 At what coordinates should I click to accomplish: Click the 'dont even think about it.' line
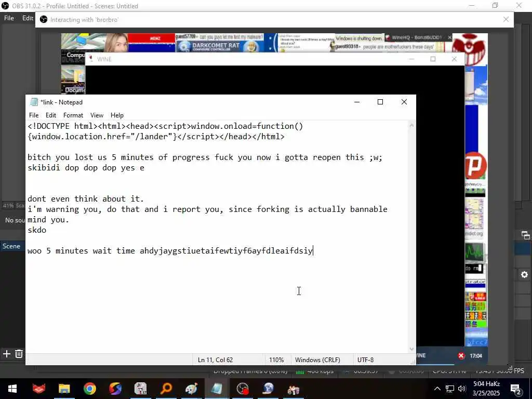pos(86,199)
